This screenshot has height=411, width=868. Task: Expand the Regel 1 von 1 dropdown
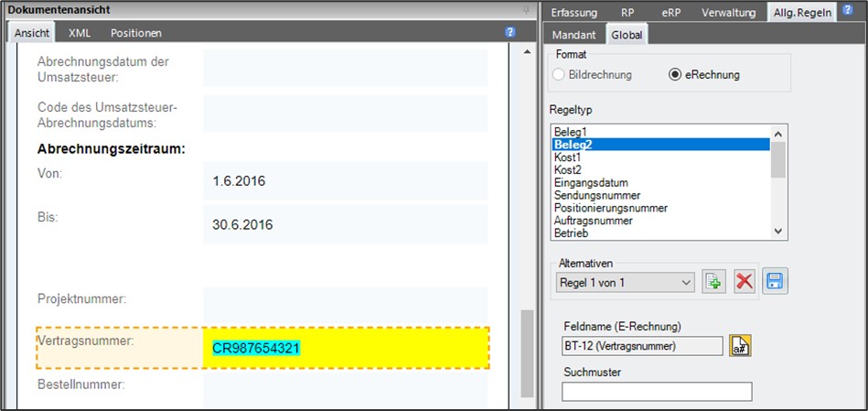click(x=686, y=283)
